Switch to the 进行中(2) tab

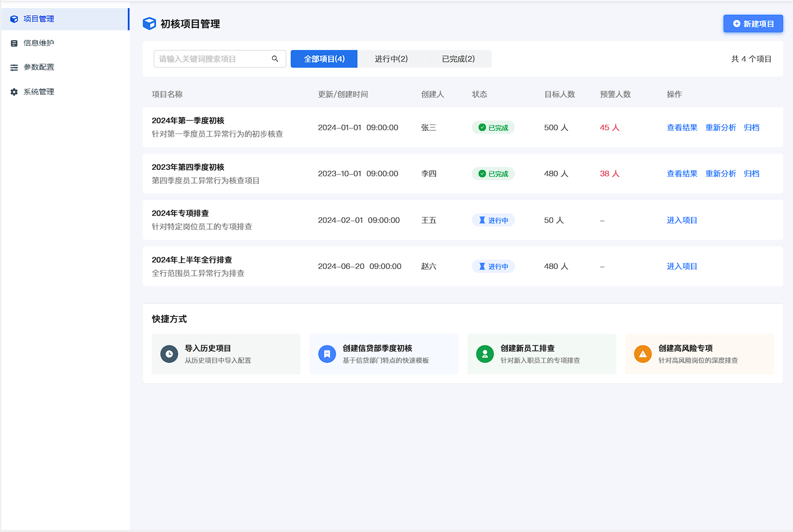click(391, 59)
